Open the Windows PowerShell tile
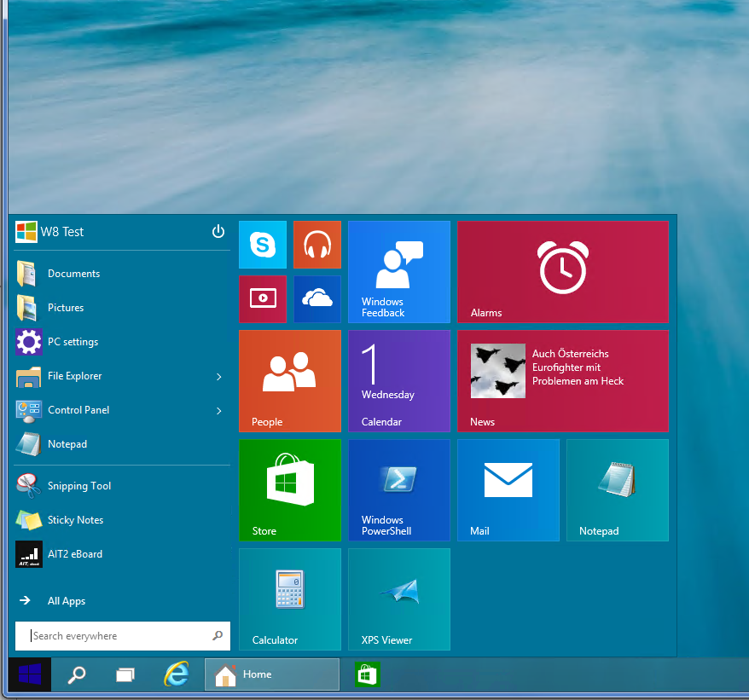Viewport: 749px width, 700px height. (399, 490)
